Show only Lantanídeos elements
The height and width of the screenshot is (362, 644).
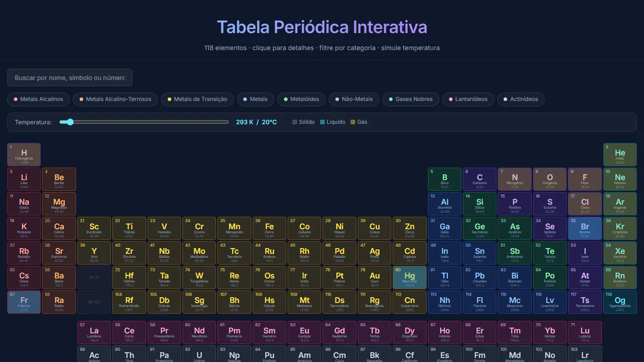tap(468, 99)
